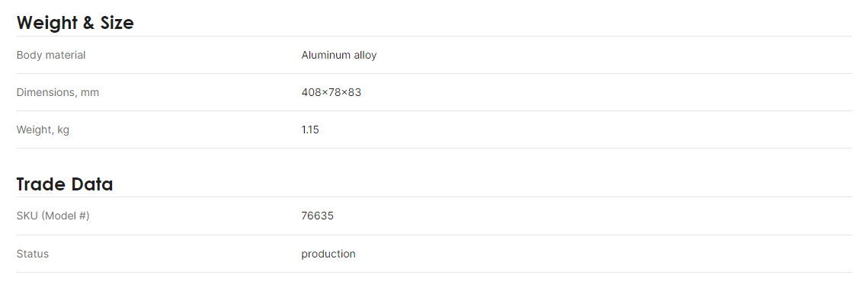
Task: Click the Aluminum alloy value
Action: pos(339,56)
